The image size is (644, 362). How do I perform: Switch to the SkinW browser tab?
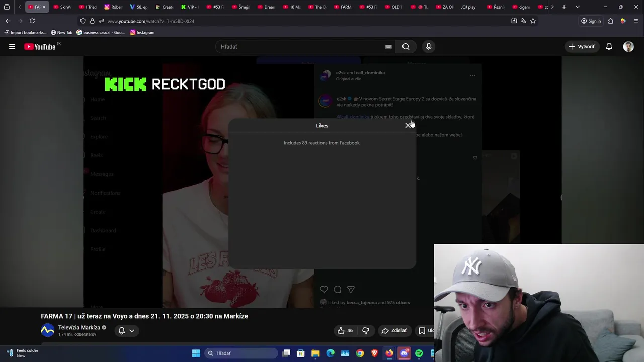click(x=62, y=7)
